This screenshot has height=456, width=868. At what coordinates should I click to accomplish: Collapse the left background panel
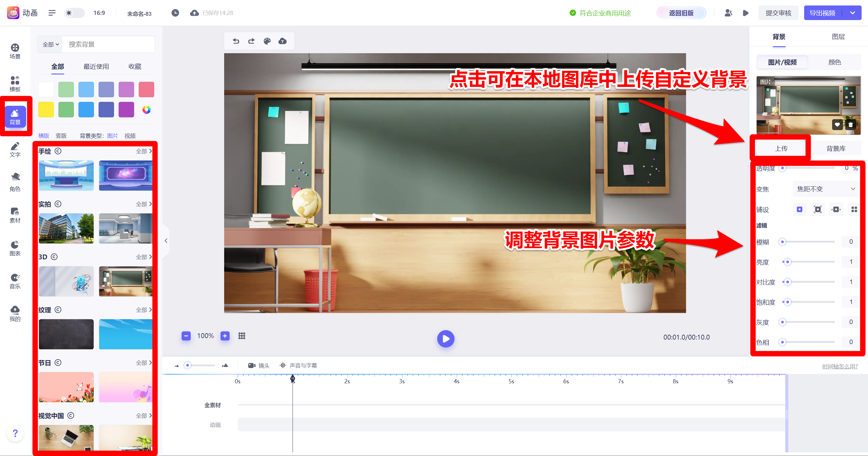click(166, 241)
